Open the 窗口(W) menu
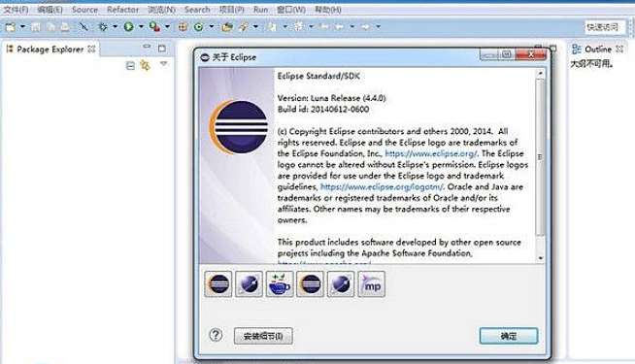This screenshot has width=635, height=364. click(291, 10)
